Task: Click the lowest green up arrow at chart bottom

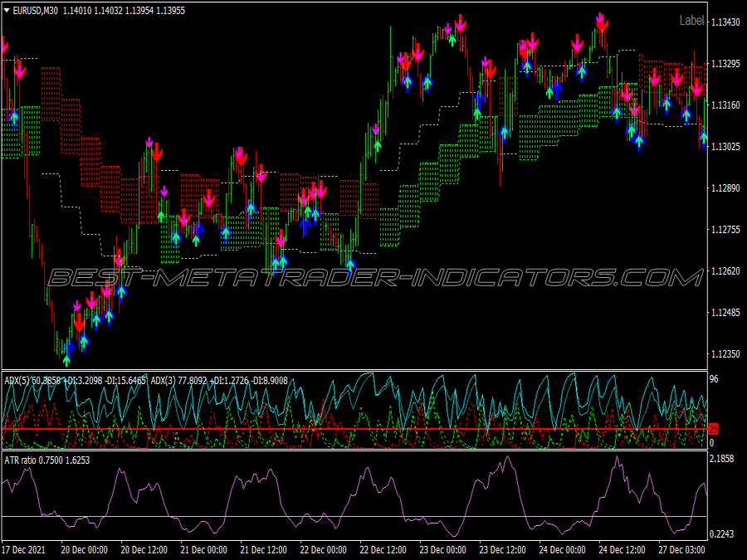Action: tap(66, 362)
